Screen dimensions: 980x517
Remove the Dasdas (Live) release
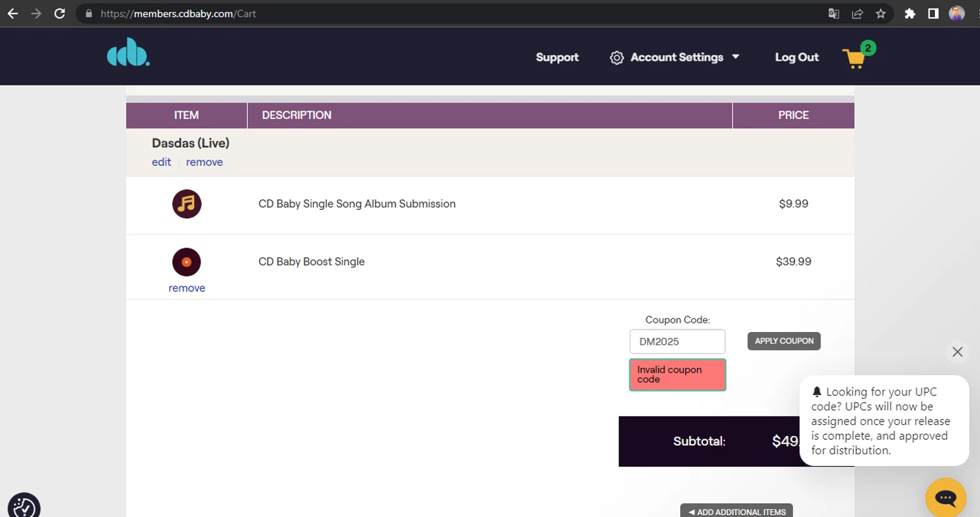coord(204,162)
